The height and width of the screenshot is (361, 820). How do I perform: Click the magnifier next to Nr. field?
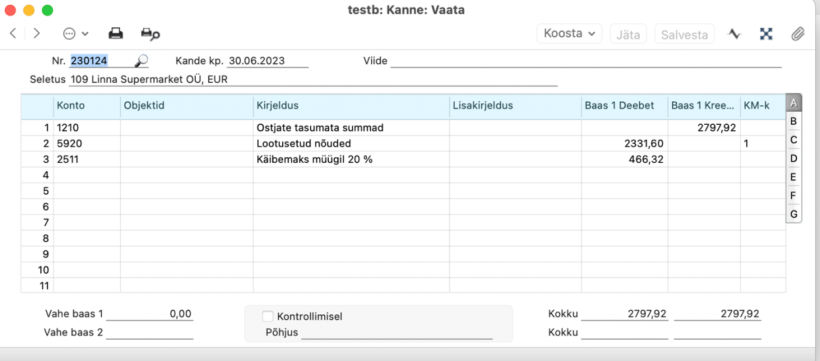pyautogui.click(x=141, y=61)
